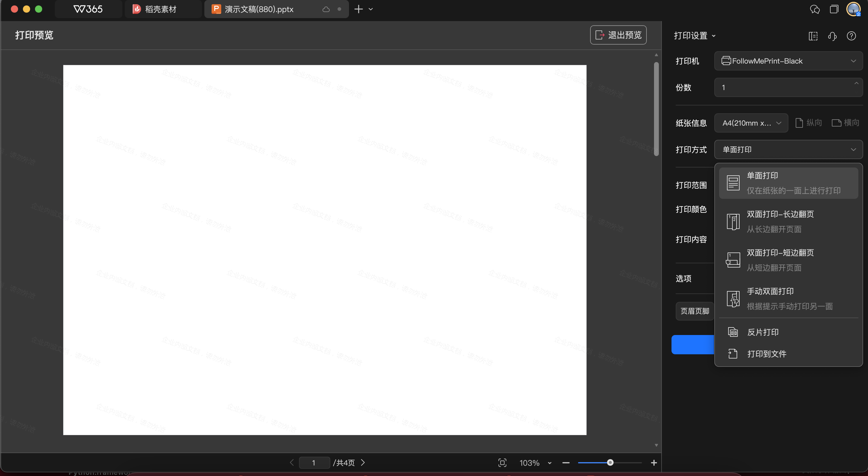Click the 页眉页脚 header footer button
The width and height of the screenshot is (868, 476).
694,311
